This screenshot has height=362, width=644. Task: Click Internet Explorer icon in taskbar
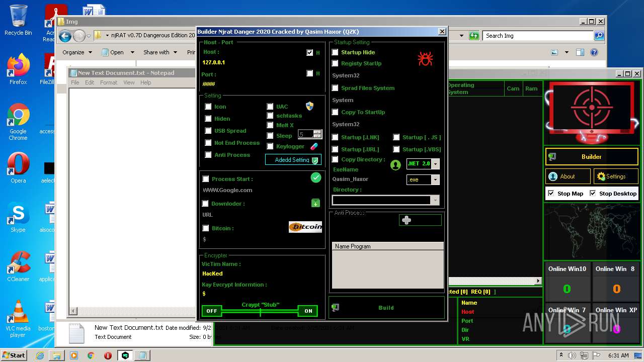coord(40,355)
